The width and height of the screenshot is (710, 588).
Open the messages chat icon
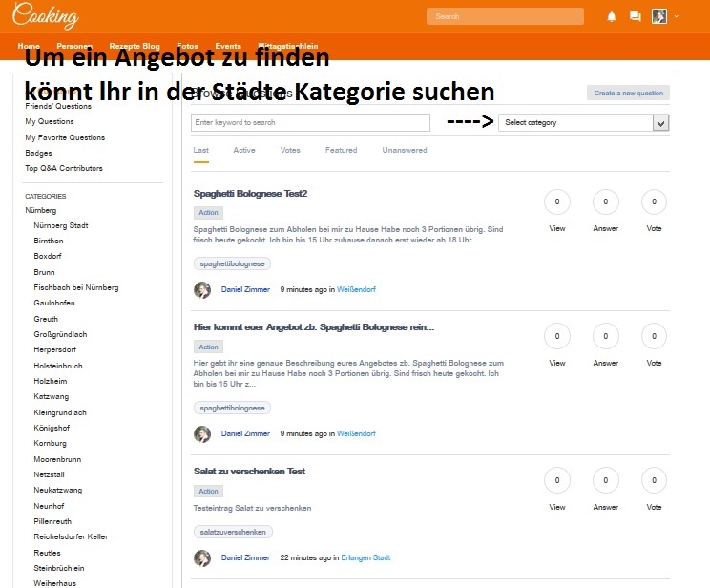tap(636, 16)
